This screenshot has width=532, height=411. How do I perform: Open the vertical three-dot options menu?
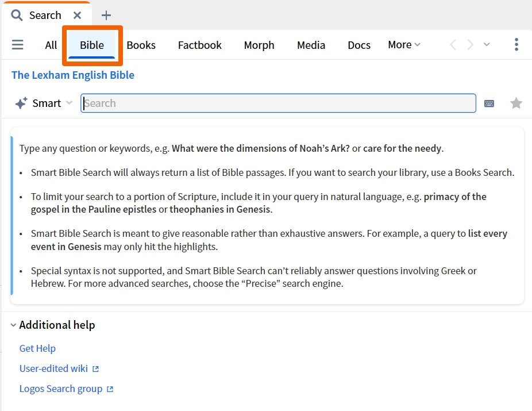pyautogui.click(x=516, y=45)
